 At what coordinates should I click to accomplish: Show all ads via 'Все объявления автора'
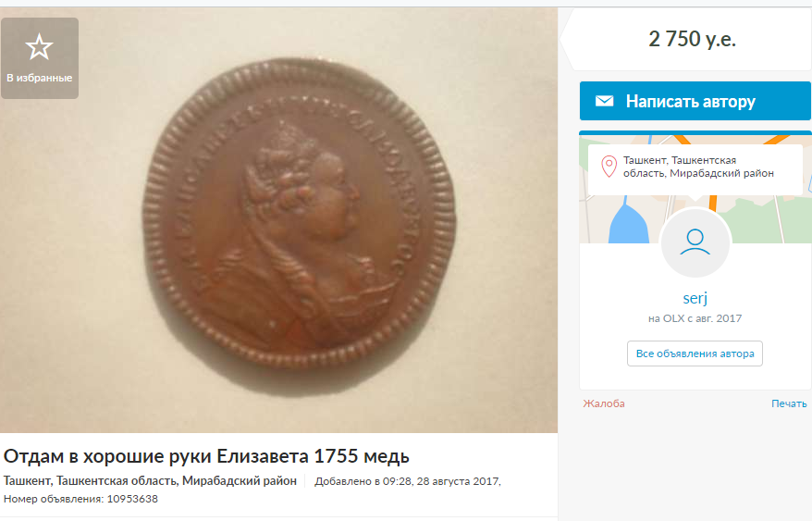695,354
